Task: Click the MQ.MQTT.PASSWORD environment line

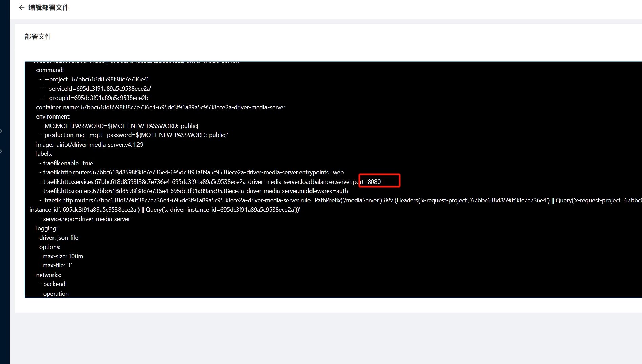Action: click(x=121, y=126)
